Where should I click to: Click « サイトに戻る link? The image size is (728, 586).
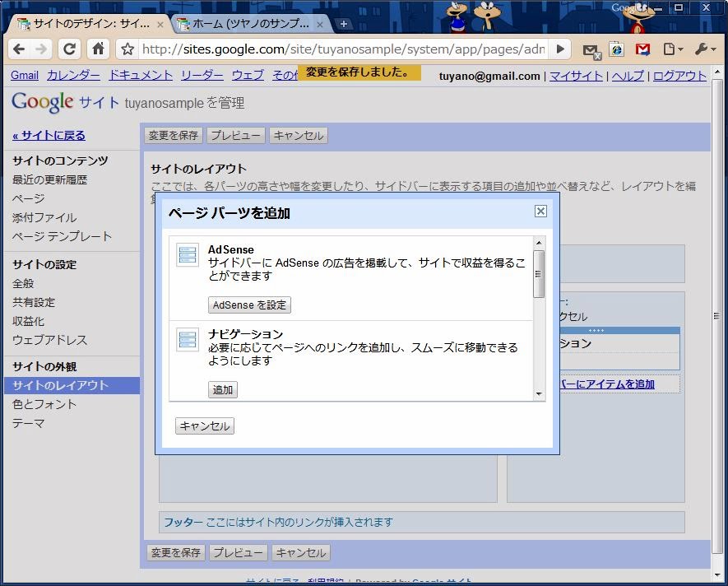click(49, 136)
